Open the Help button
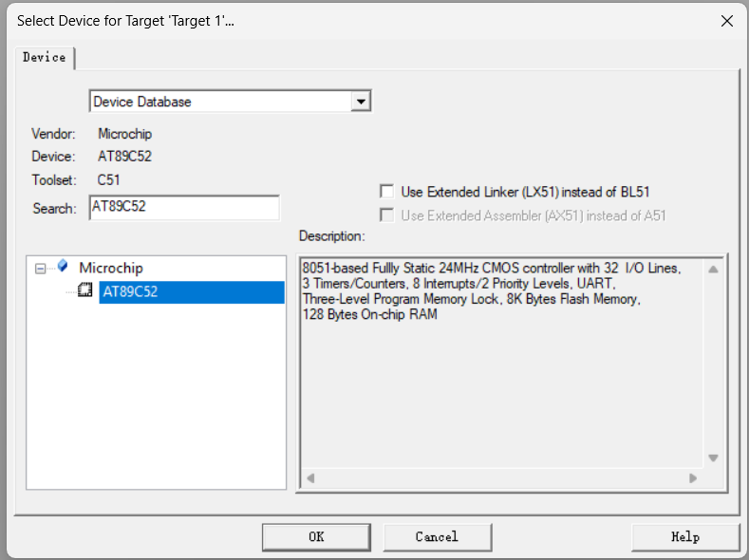Image resolution: width=749 pixels, height=560 pixels. [685, 537]
